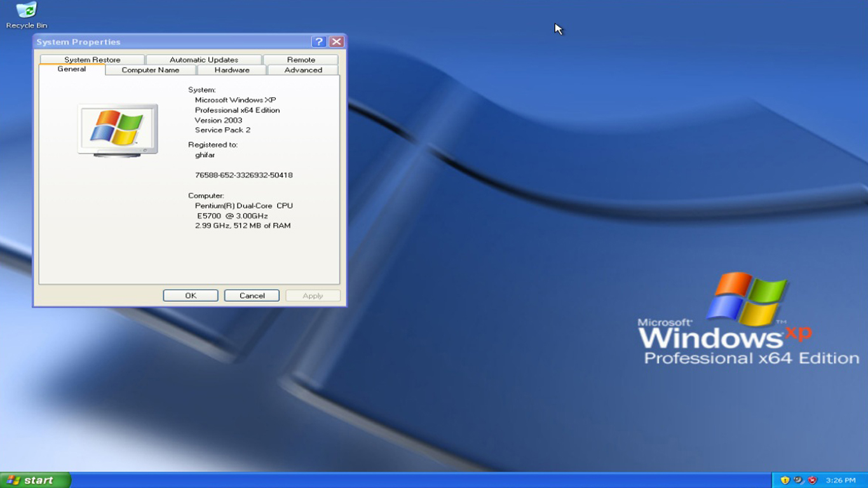Switch to the System Restore tab
This screenshot has height=488, width=868.
point(93,58)
